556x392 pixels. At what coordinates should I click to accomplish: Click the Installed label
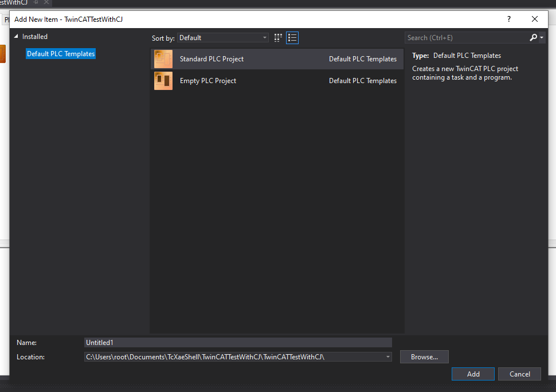[35, 37]
